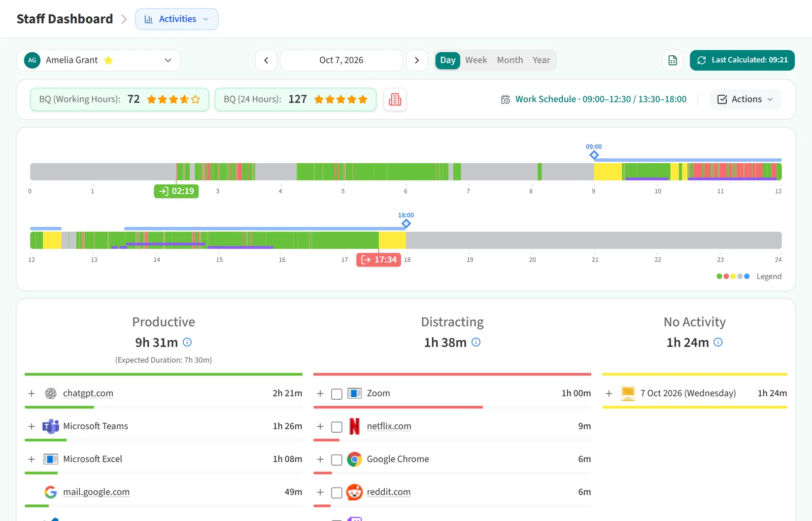Click the mail.google.com Google icon
This screenshot has height=521, width=812.
[51, 492]
